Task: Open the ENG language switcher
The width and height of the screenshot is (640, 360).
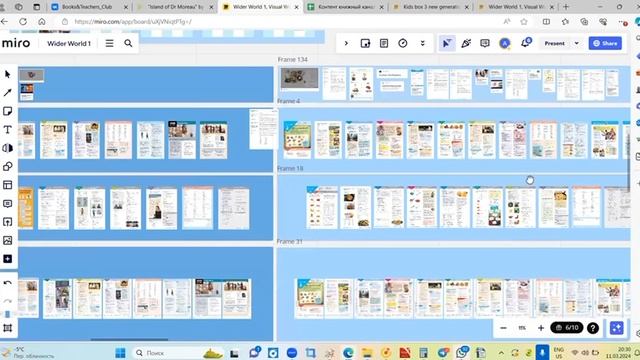Action: click(x=558, y=353)
